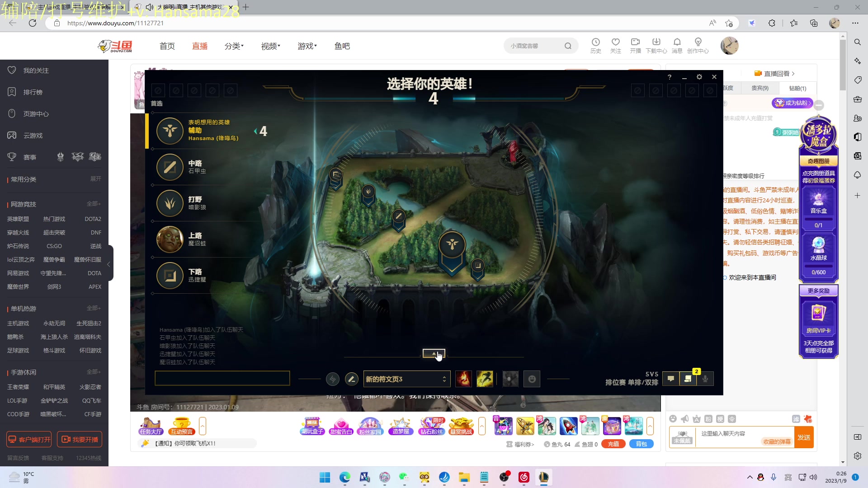Click the 开播 camera icon
The image size is (868, 488).
(x=636, y=46)
